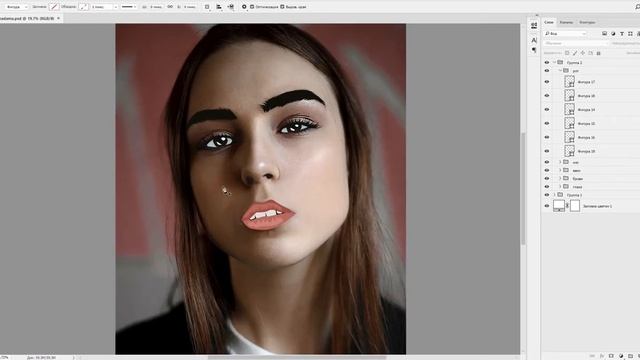
Task: Hide the Фигура 14 layer
Action: click(x=547, y=109)
